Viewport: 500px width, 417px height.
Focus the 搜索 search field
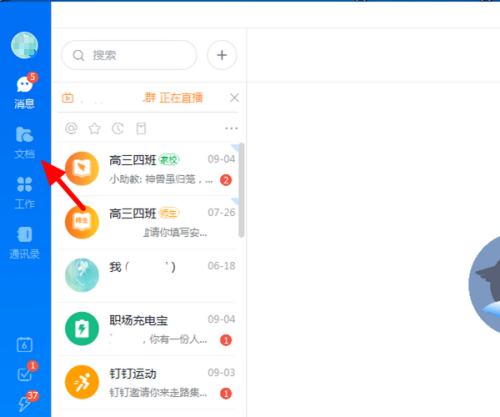129,55
